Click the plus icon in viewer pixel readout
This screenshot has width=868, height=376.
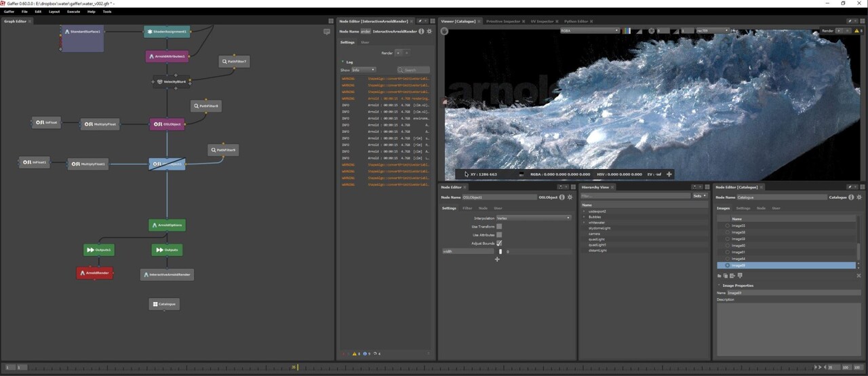click(x=669, y=174)
